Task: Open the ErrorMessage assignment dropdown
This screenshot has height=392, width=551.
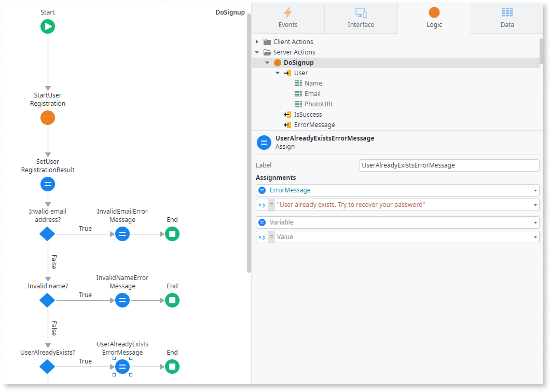Action: coord(534,190)
